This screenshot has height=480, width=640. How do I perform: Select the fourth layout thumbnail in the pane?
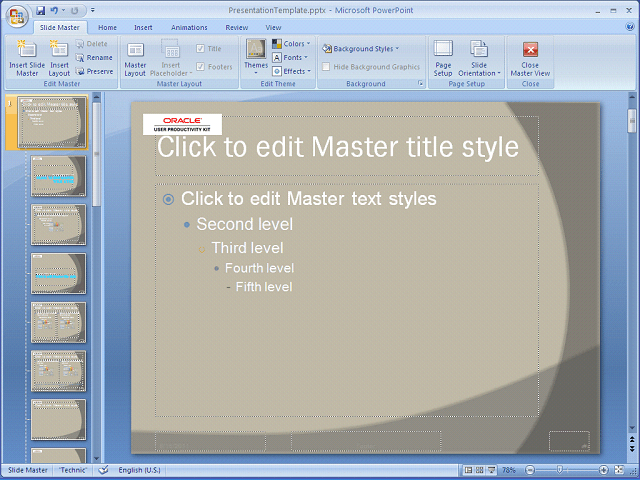coord(58,273)
